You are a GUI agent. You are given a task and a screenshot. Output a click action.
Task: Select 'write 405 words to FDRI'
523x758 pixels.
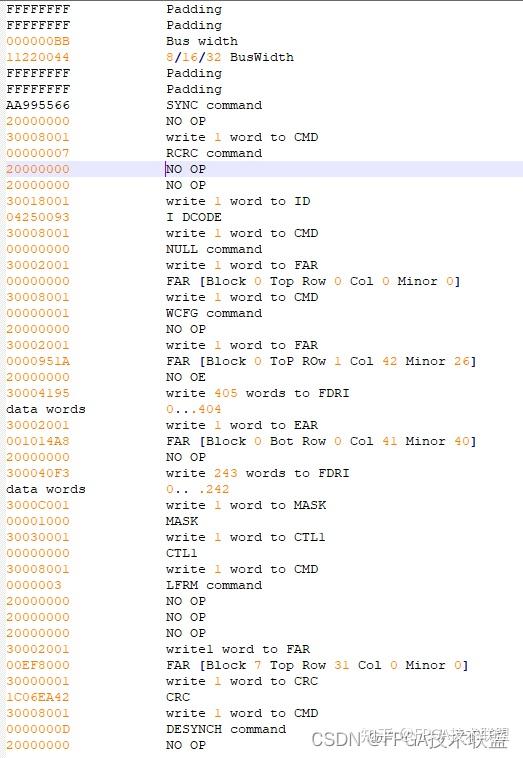tap(258, 393)
